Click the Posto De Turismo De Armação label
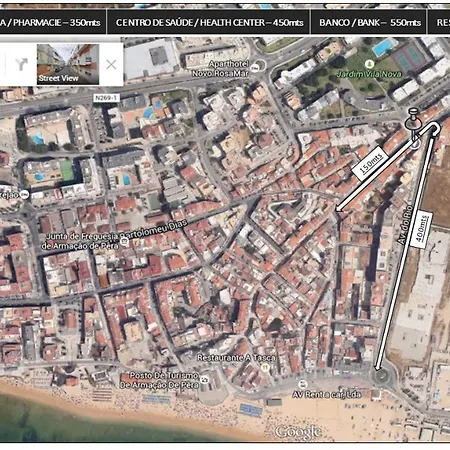This screenshot has width=450, height=450. click(x=159, y=380)
